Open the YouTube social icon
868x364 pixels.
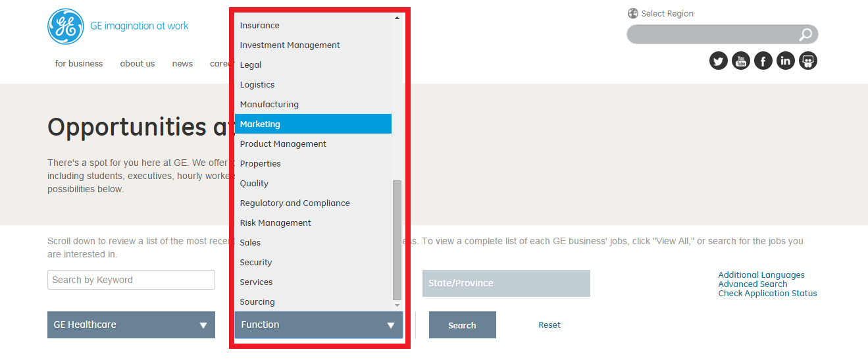coord(741,61)
